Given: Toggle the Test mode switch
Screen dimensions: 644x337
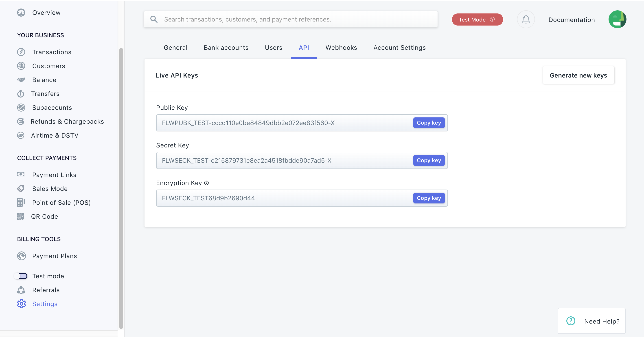Looking at the screenshot, I should coord(21,276).
